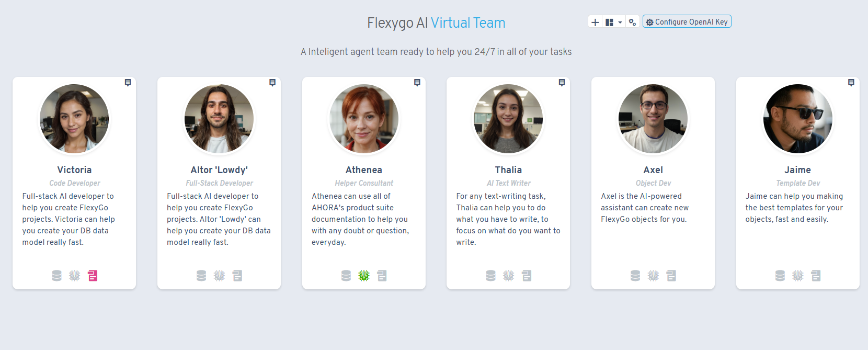Image resolution: width=868 pixels, height=350 pixels.
Task: Click the document icon on Altor 'Lowdy' card
Action: [x=237, y=276]
